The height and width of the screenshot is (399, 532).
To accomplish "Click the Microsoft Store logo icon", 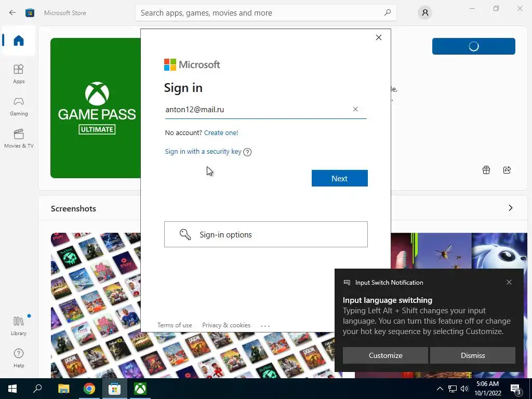I will pos(30,13).
